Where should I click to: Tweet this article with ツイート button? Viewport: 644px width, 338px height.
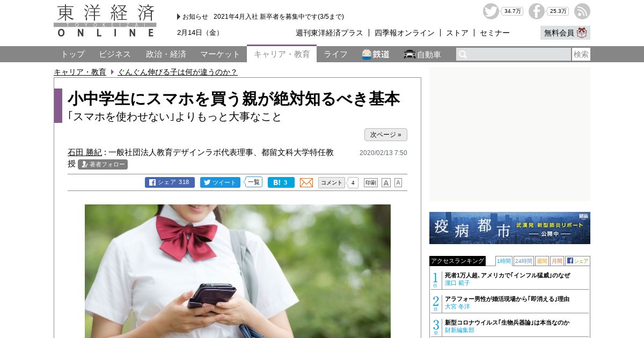click(x=220, y=182)
